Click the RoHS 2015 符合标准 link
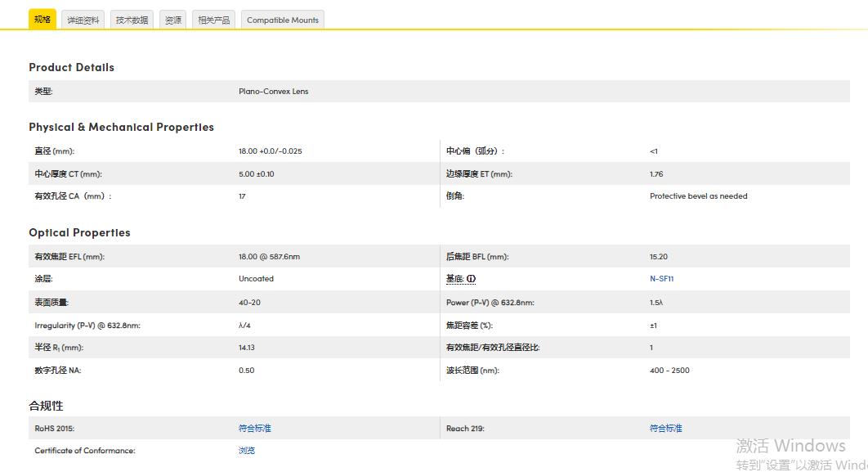 click(x=254, y=428)
